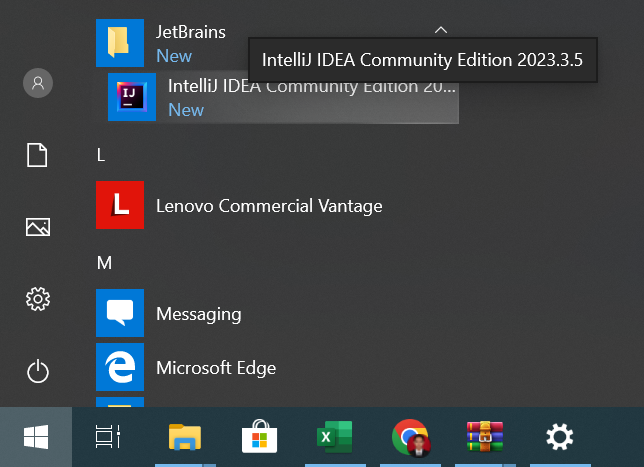644x467 pixels.
Task: Launch Microsoft Edge from its label
Action: tap(216, 368)
